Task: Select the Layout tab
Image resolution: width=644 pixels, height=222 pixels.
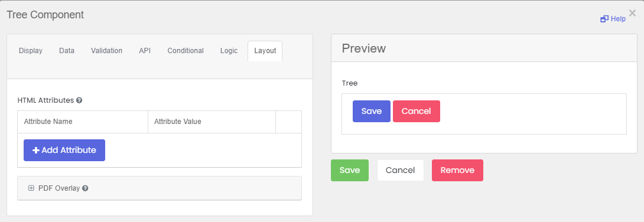Action: click(265, 51)
